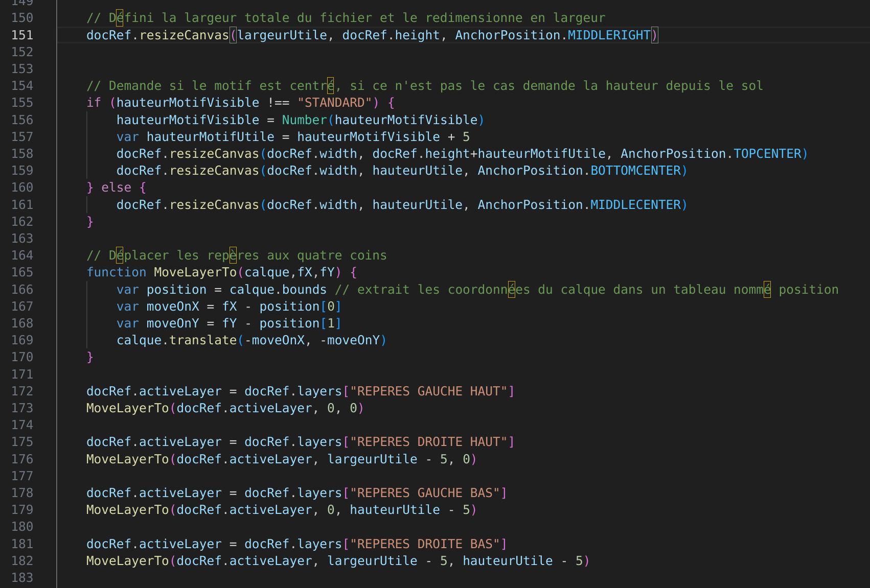
Task: Click the "REPERES DROITE BAS" string
Action: (x=425, y=544)
